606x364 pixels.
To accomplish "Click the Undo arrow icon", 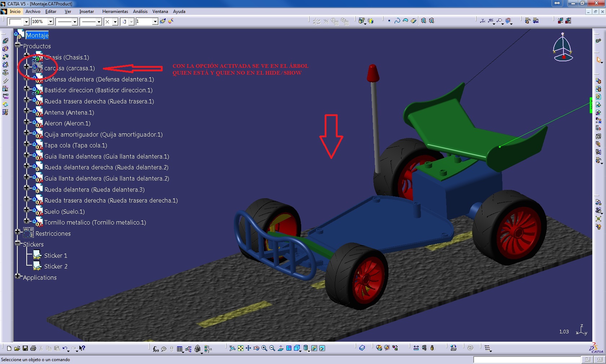I will 65,348.
